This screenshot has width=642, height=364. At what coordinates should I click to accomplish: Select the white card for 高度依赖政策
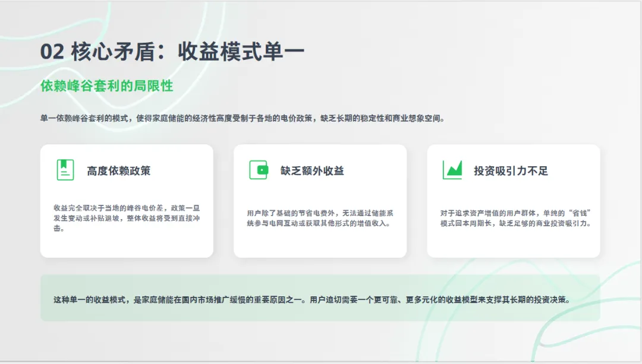[x=127, y=200]
